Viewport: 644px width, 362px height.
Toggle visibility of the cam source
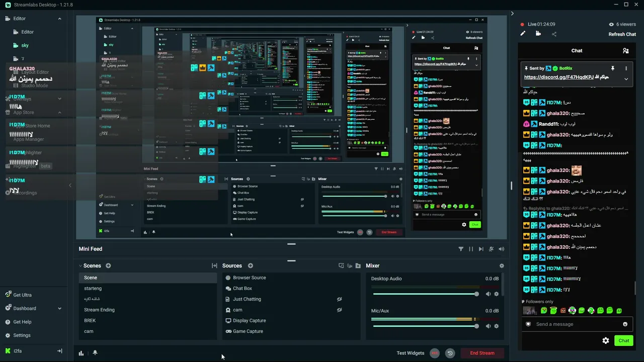[x=340, y=310]
